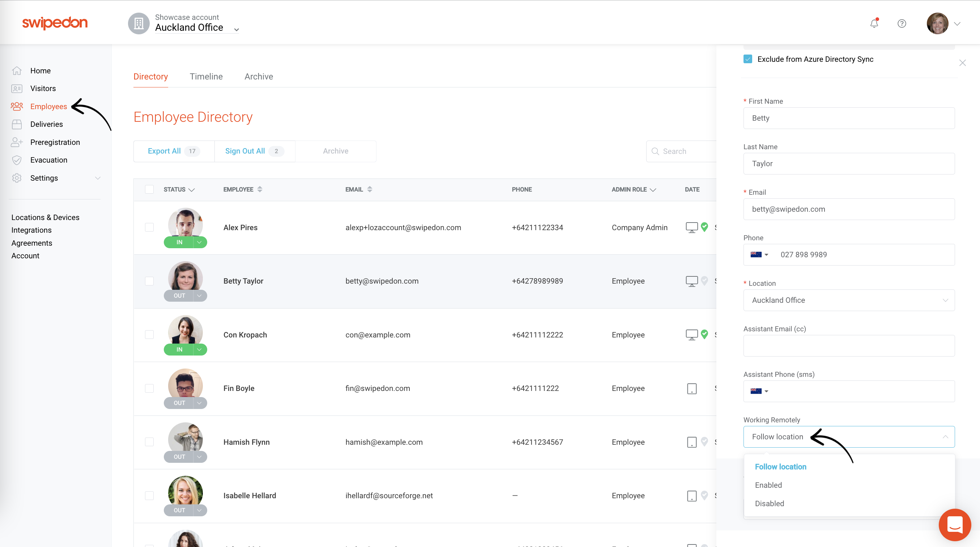Select the Disabled option

coord(769,503)
